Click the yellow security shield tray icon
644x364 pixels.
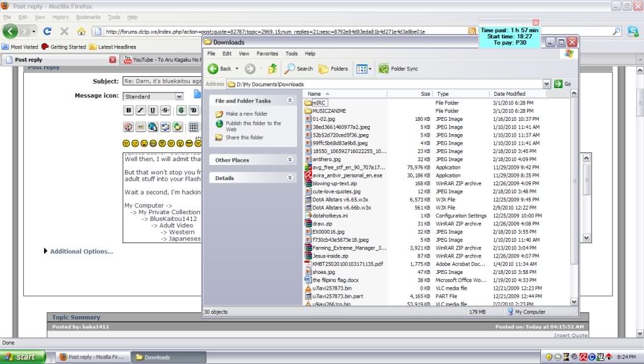tap(548, 357)
